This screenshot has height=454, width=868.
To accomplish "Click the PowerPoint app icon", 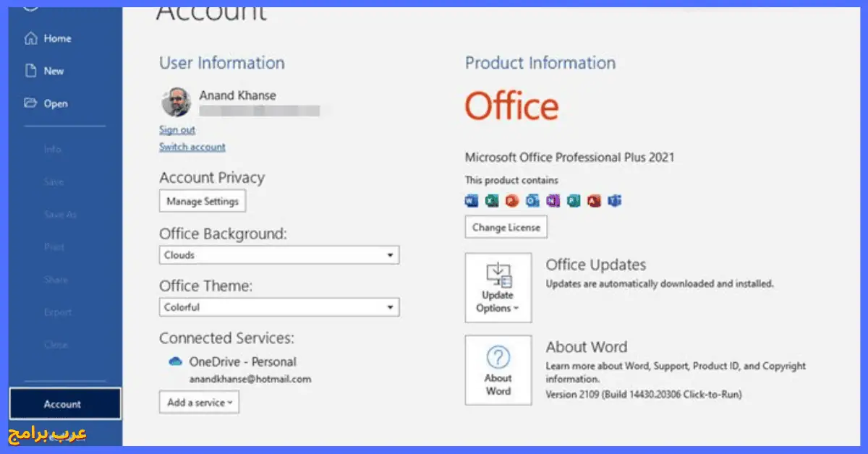I will (512, 200).
